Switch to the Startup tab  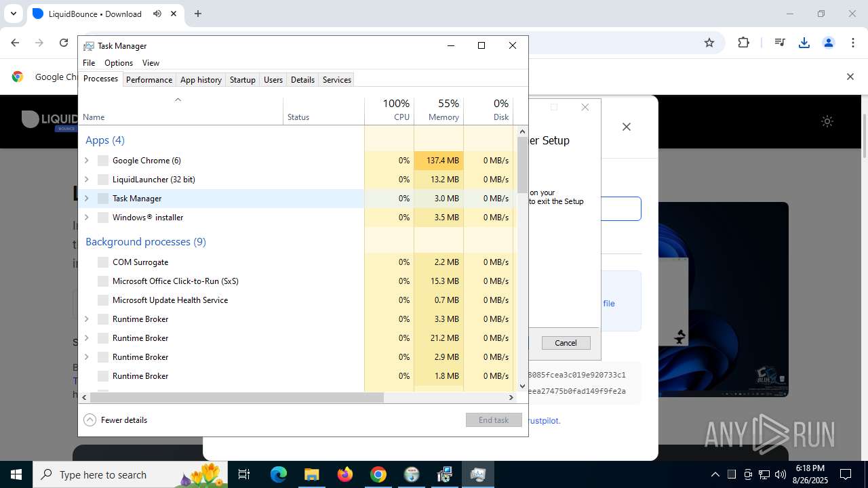(x=242, y=80)
